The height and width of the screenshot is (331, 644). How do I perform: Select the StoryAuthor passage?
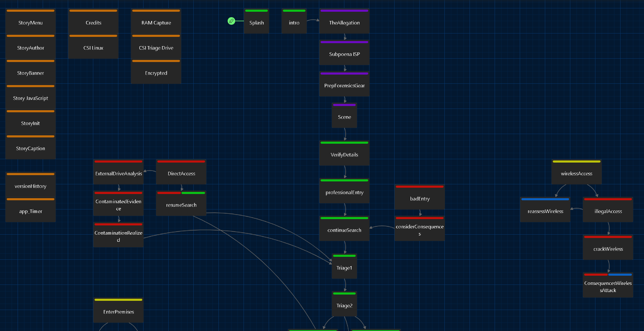click(31, 46)
